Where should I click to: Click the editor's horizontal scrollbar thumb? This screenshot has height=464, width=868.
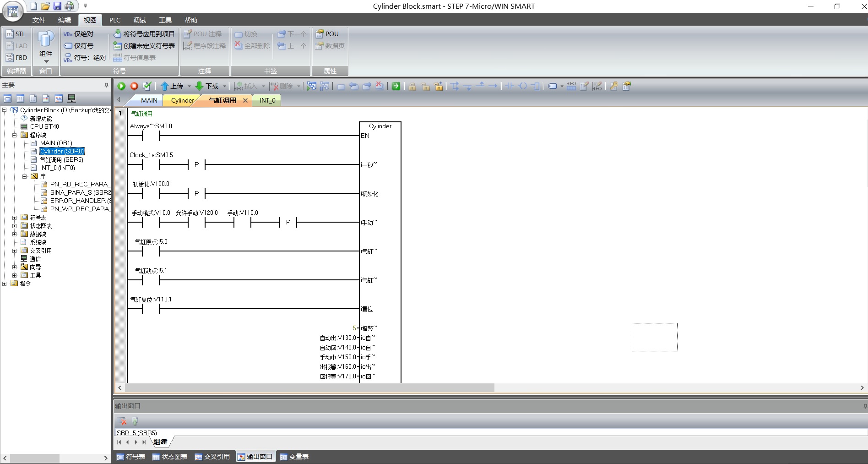click(x=309, y=388)
